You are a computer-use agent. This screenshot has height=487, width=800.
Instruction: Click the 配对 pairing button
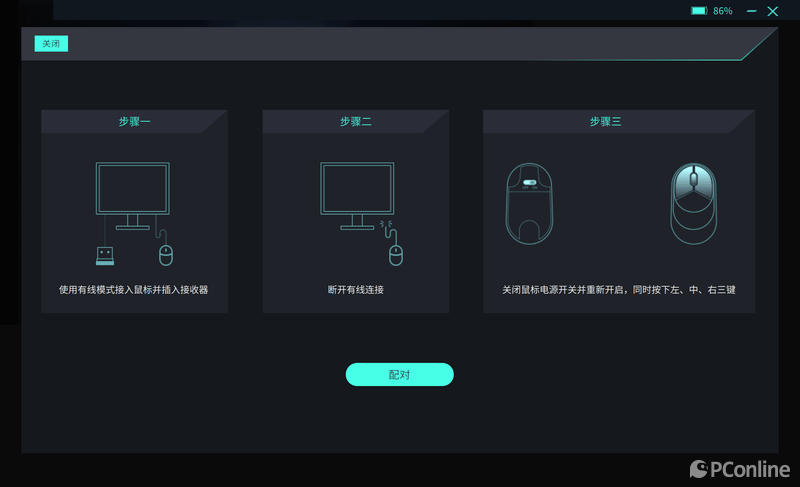point(399,374)
